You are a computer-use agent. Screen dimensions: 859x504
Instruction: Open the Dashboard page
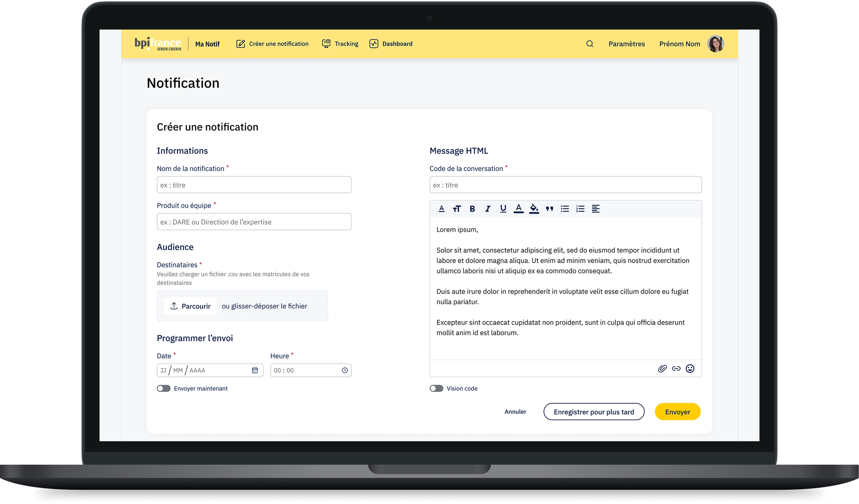point(391,44)
